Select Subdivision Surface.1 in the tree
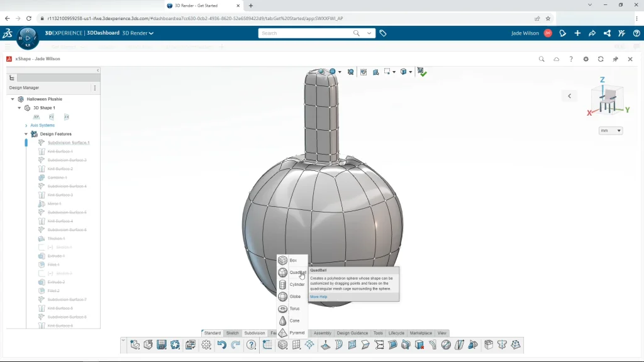Image resolution: width=644 pixels, height=362 pixels. (69, 143)
